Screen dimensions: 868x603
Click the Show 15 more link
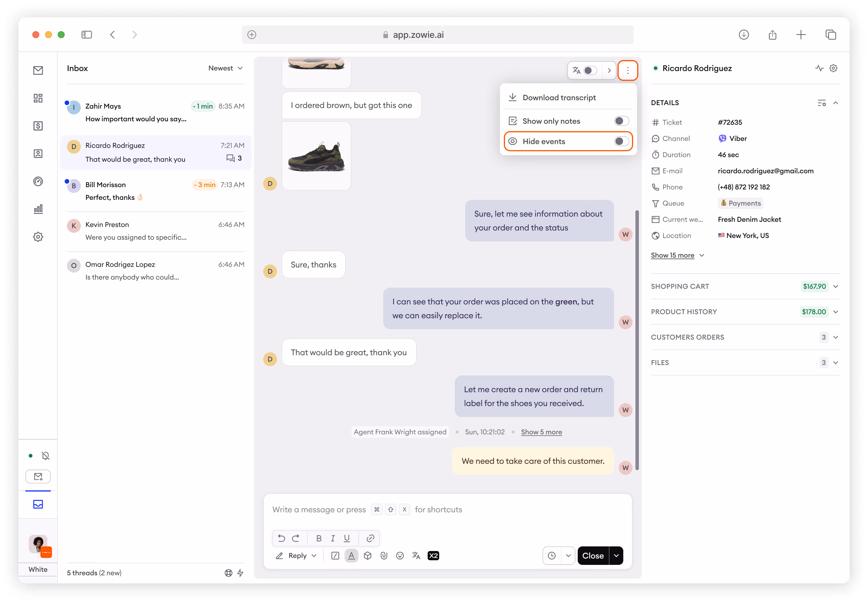(x=672, y=255)
